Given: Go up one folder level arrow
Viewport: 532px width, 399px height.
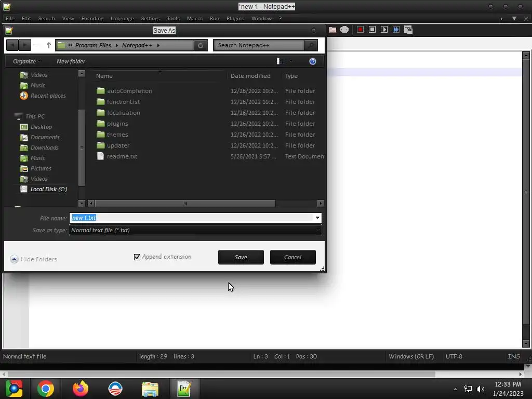Looking at the screenshot, I should (x=48, y=45).
